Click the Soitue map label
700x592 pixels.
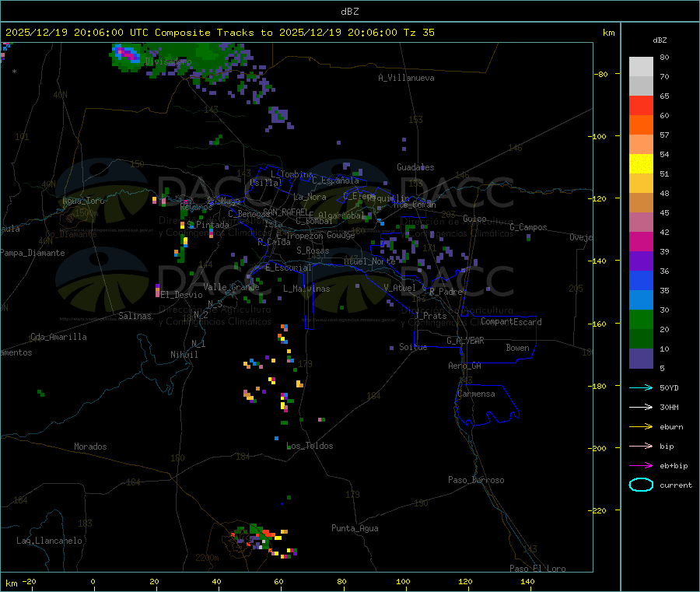click(413, 347)
